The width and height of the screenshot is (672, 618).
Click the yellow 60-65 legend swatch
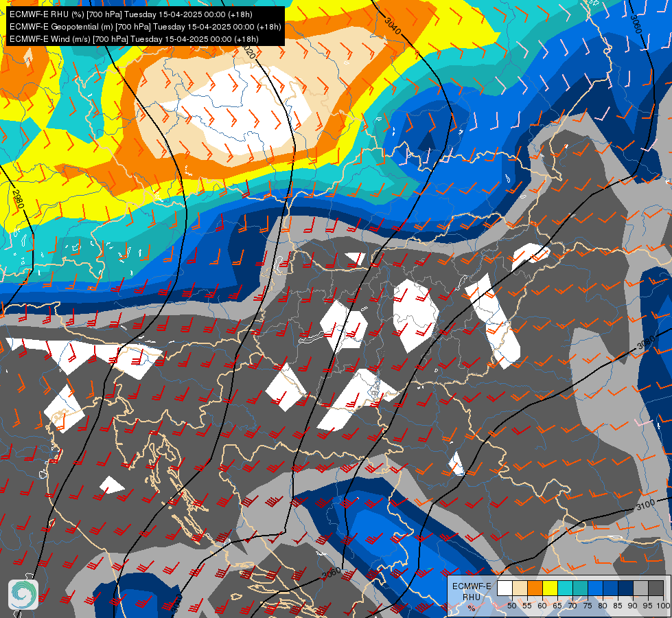coord(551,588)
